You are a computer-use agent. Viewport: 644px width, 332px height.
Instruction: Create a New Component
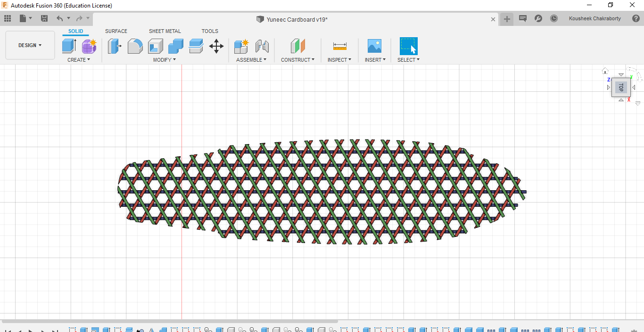[241, 46]
